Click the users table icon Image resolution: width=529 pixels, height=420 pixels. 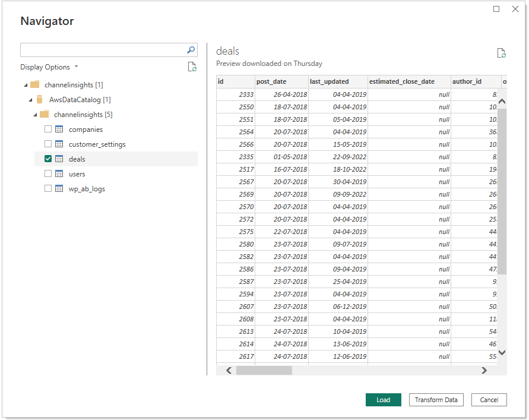click(59, 174)
